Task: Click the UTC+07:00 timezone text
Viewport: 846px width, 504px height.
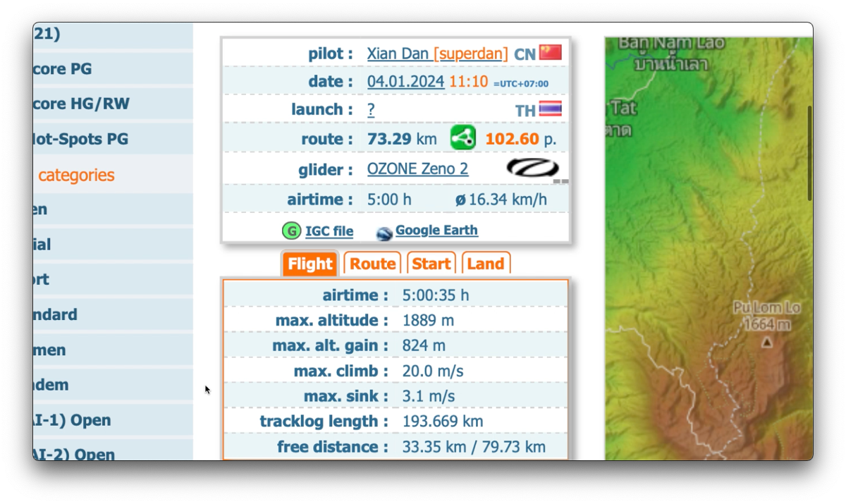Action: (x=521, y=84)
